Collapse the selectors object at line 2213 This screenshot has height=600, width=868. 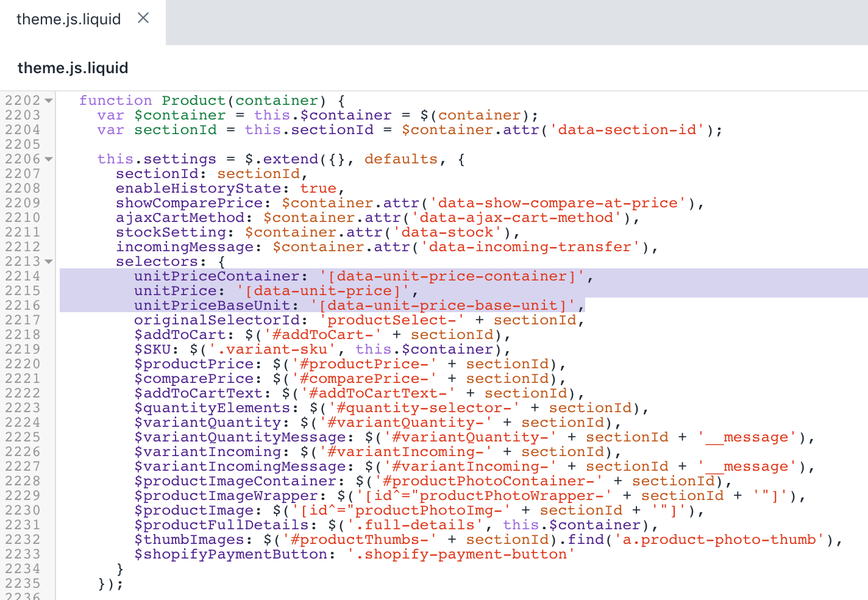point(48,261)
